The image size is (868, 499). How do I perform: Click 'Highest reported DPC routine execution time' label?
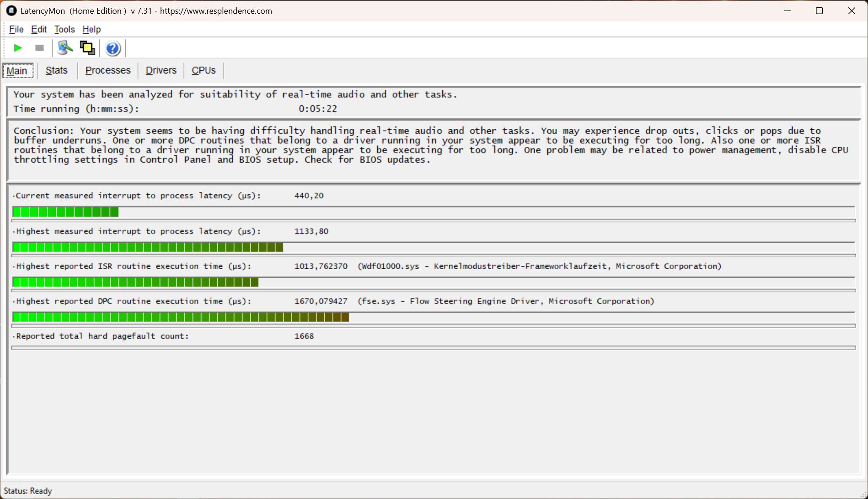[134, 301]
